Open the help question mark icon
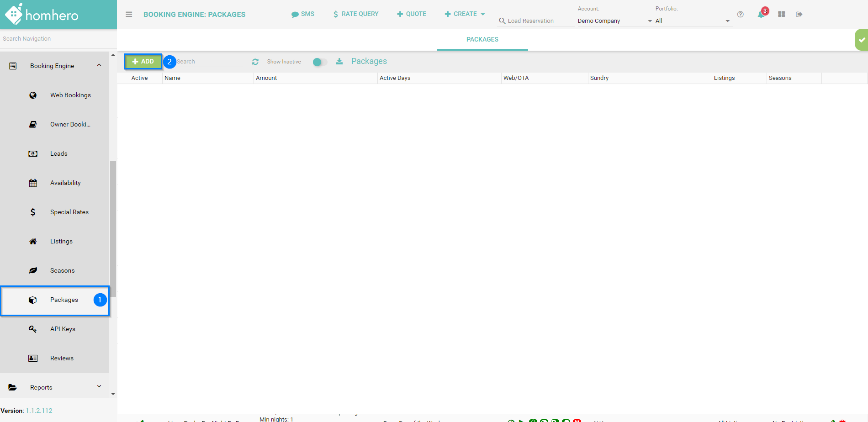 tap(740, 15)
